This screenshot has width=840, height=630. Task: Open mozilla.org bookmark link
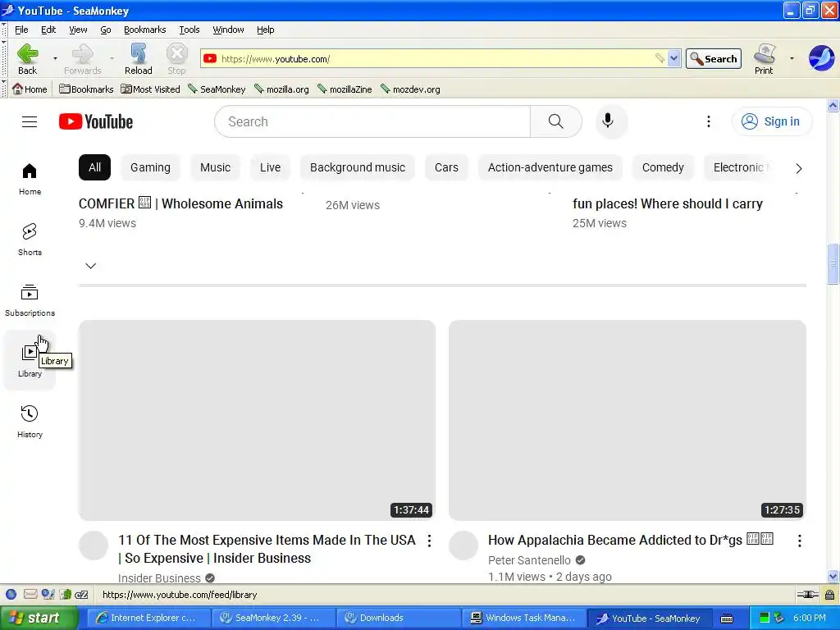(282, 89)
